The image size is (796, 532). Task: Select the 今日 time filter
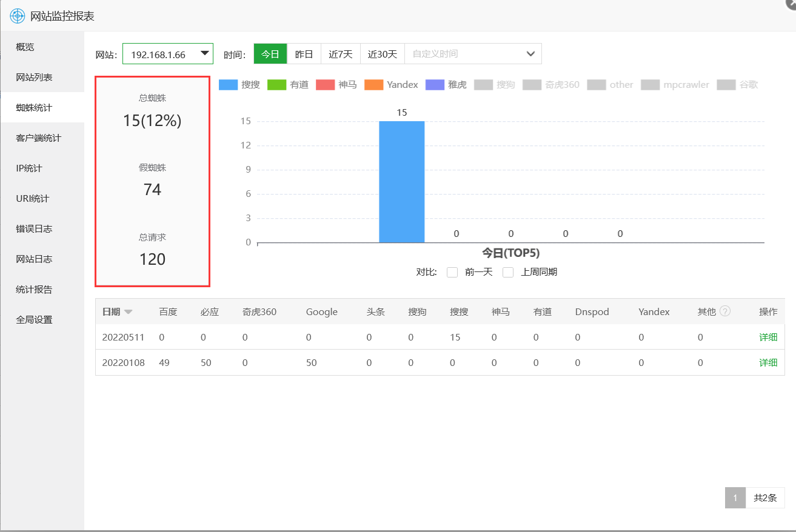[x=270, y=54]
